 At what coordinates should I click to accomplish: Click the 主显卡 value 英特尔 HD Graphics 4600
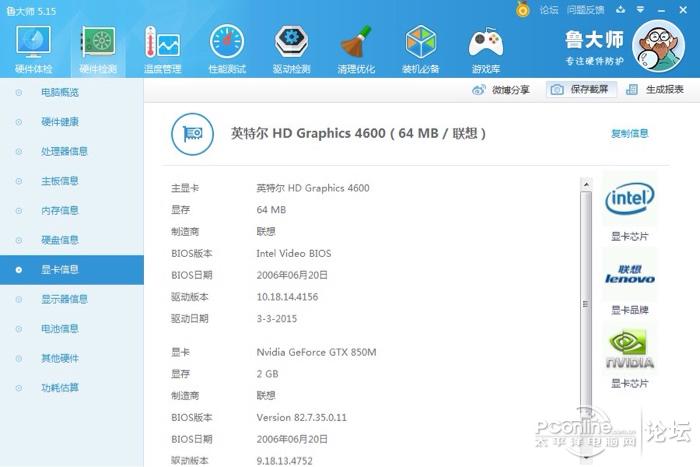coord(313,188)
